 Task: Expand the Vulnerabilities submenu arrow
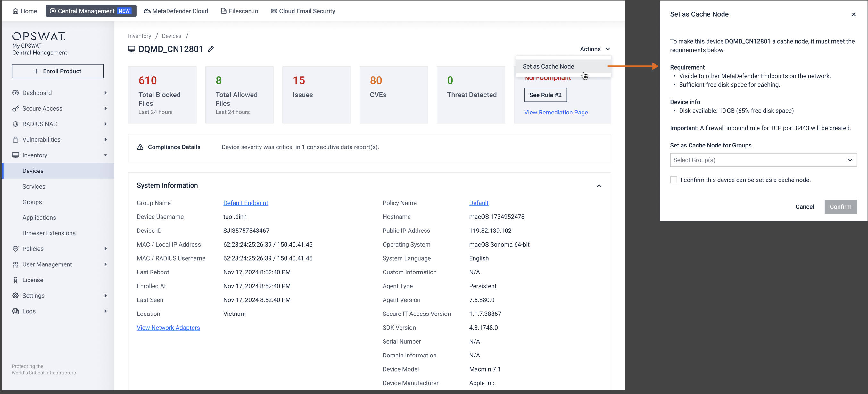105,139
